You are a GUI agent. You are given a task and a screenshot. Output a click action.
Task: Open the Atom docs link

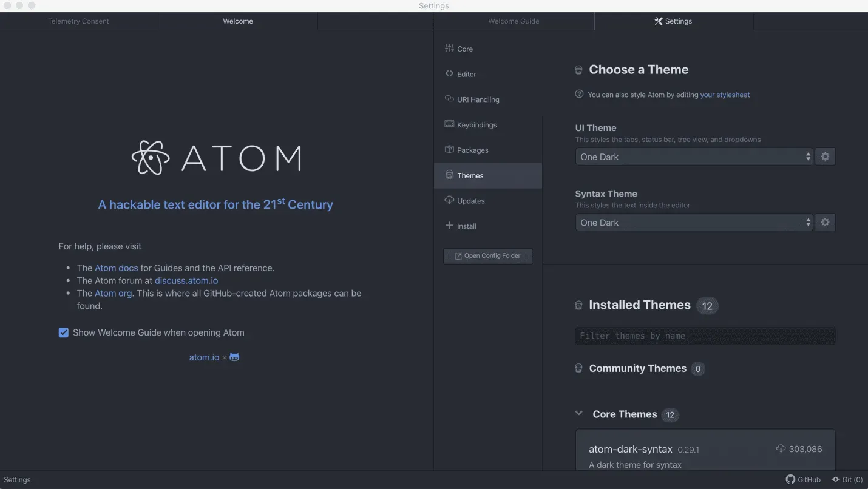coord(117,268)
